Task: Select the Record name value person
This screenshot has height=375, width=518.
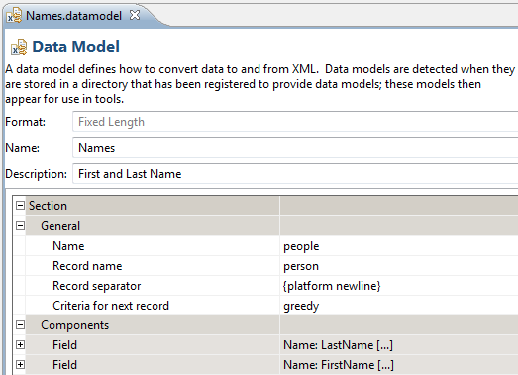Action: tap(301, 266)
